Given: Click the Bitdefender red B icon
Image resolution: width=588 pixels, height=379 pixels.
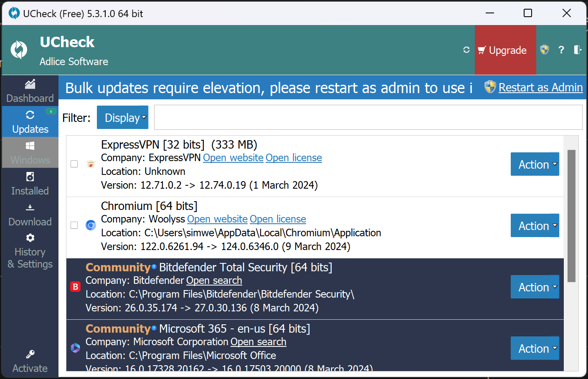Looking at the screenshot, I should 76,287.
